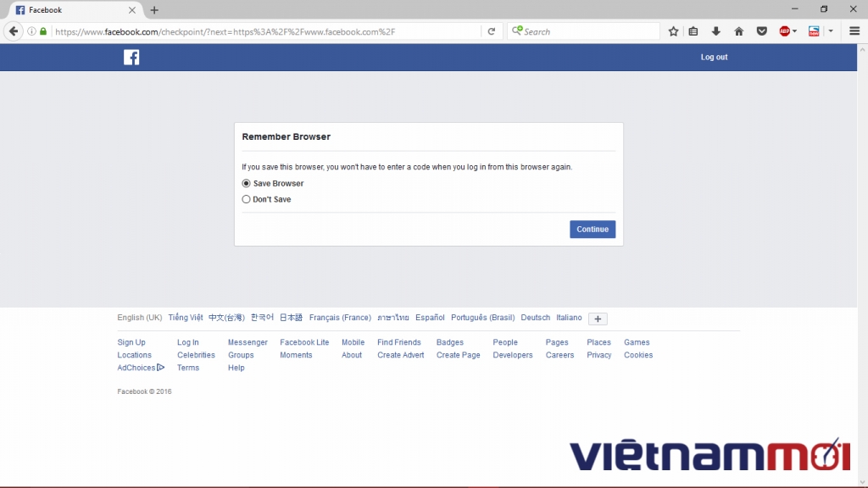Screen dimensions: 868x488
Task: Click the URL address bar field
Action: coord(265,31)
